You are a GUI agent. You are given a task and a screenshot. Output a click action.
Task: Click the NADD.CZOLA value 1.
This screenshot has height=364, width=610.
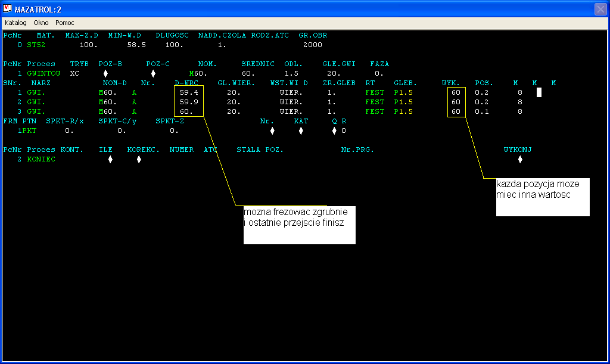pyautogui.click(x=222, y=45)
